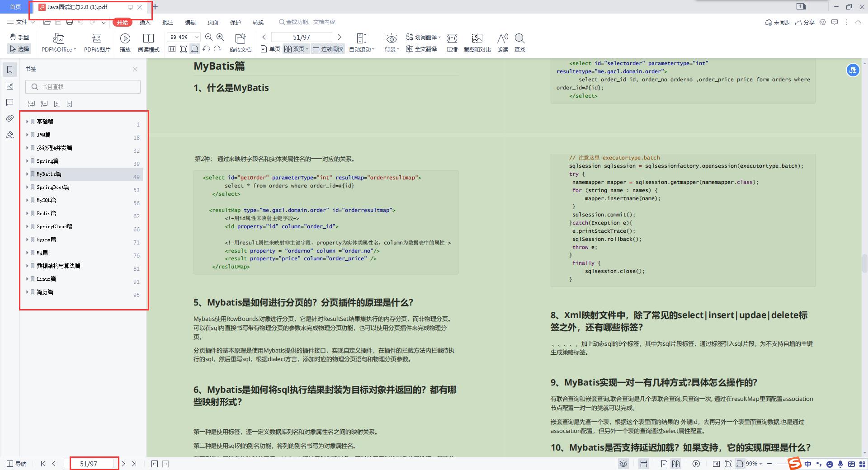Screen dimensions: 868x470
Task: Start read aloud (朗读)
Action: [503, 43]
